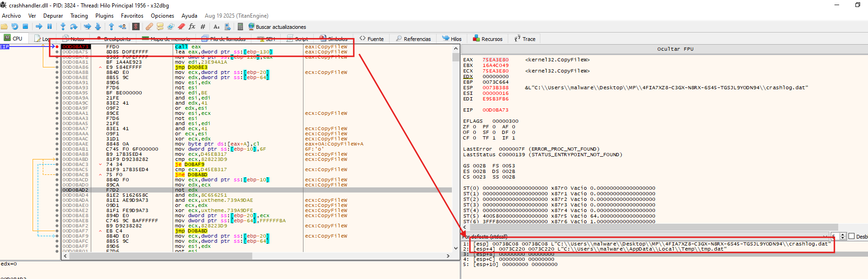This screenshot has height=279, width=868.
Task: Click the Restart debugging toolbar icon
Action: pos(15,27)
